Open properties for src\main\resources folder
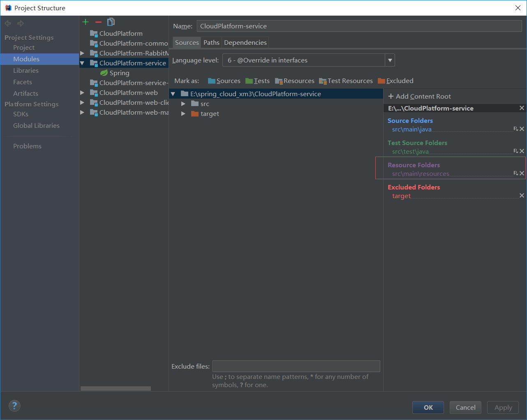Viewport: 527px width, 420px height. [x=515, y=173]
